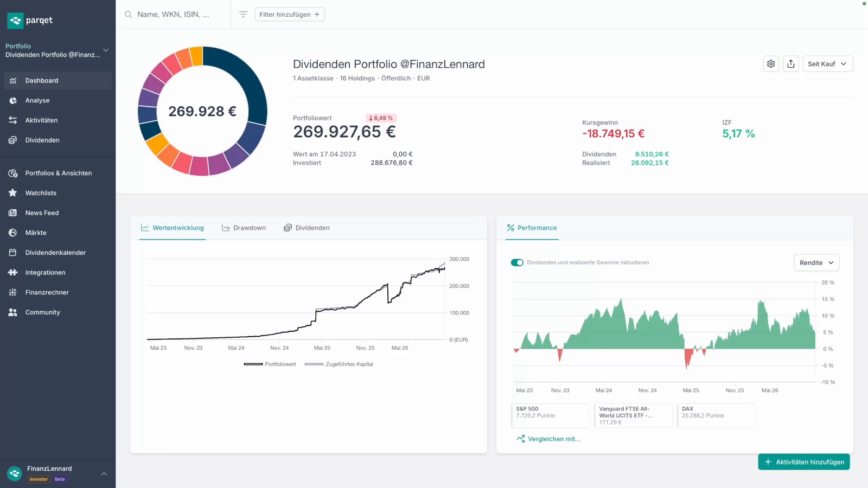Click the Kursgewinn value -18.749,15 €

(613, 134)
